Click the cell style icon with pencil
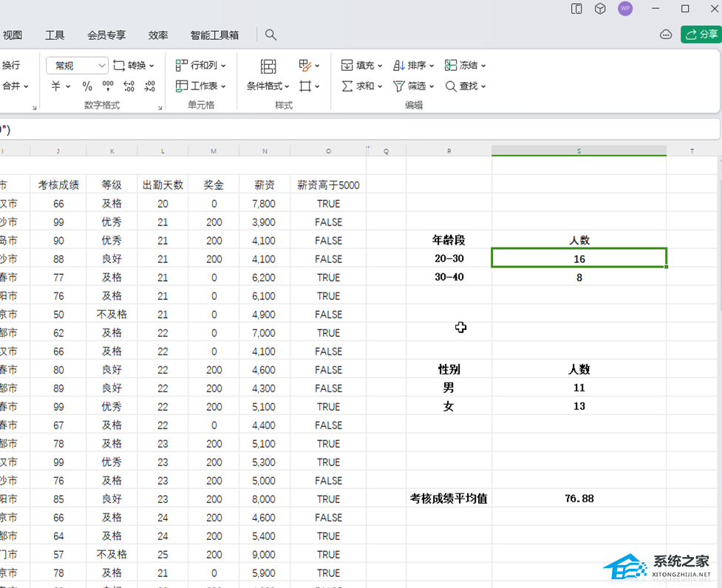The height and width of the screenshot is (588, 722). (x=304, y=65)
